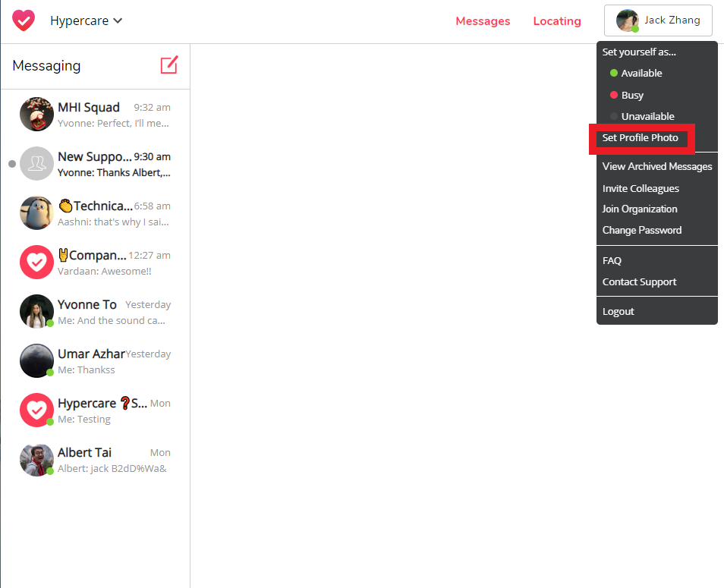
Task: Open 'Me: Testing' message preview
Action: click(84, 420)
